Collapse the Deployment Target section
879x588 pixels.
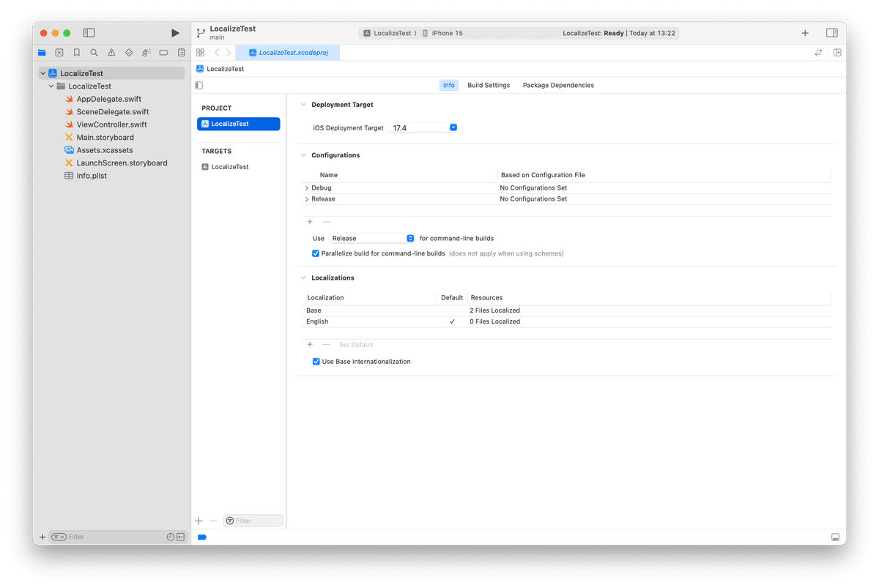coord(304,105)
